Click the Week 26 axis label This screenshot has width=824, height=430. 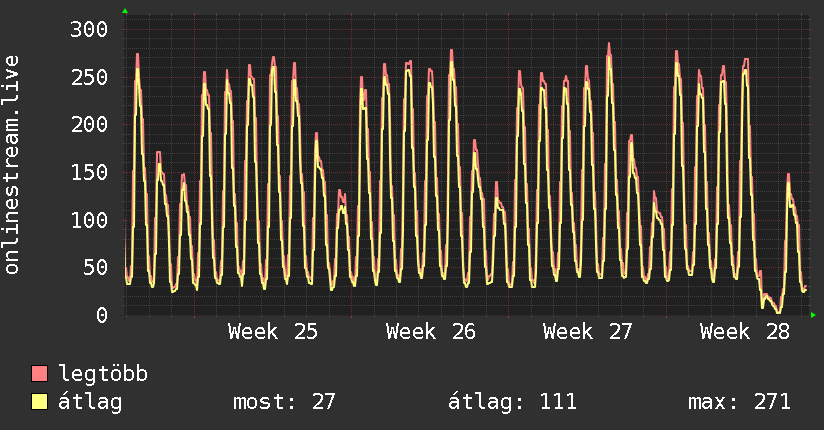(x=430, y=332)
